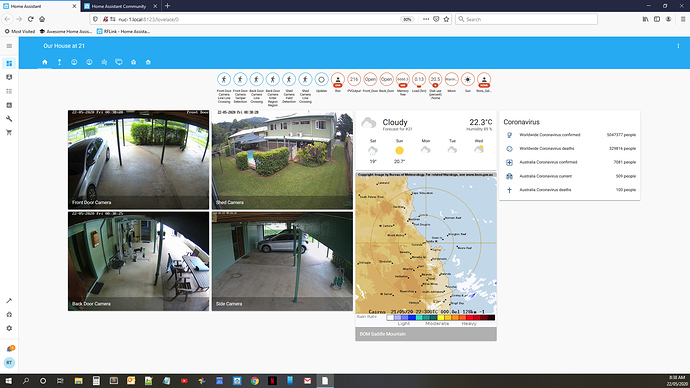Image resolution: width=690 pixels, height=388 pixels.
Task: Open the dashboard three-dot overflow menu
Action: [x=678, y=46]
